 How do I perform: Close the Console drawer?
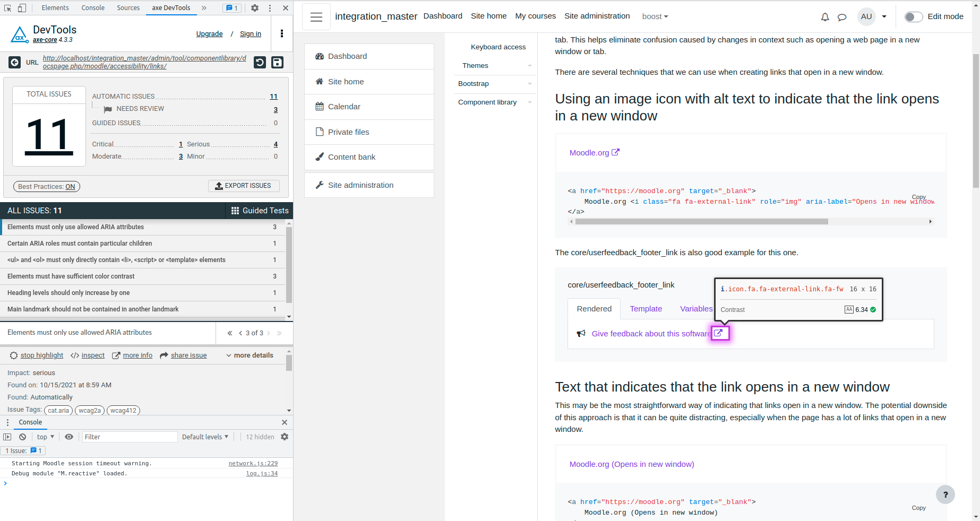click(285, 422)
